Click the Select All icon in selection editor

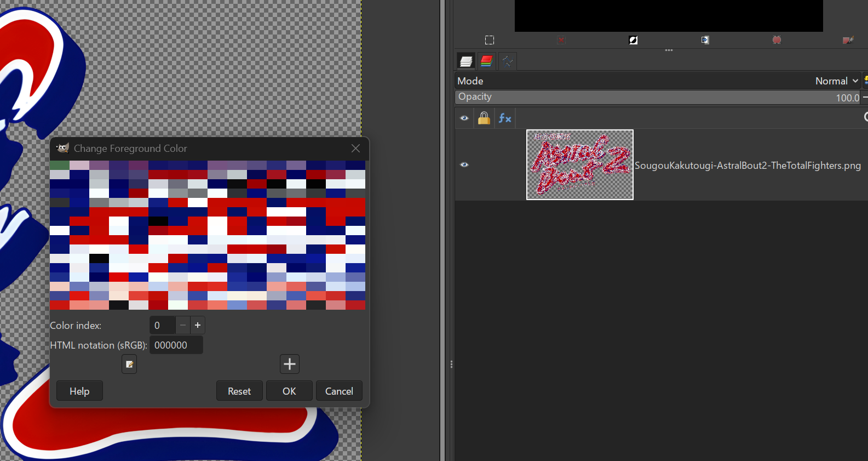490,40
